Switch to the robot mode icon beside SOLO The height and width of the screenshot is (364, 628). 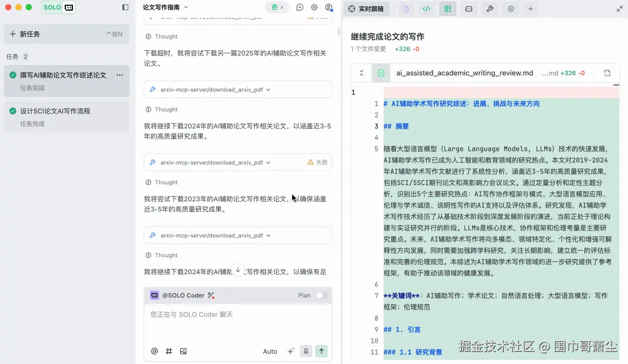[69, 7]
